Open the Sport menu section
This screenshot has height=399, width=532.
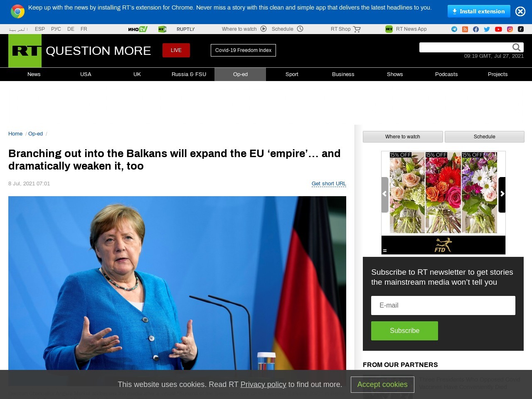pyautogui.click(x=292, y=74)
